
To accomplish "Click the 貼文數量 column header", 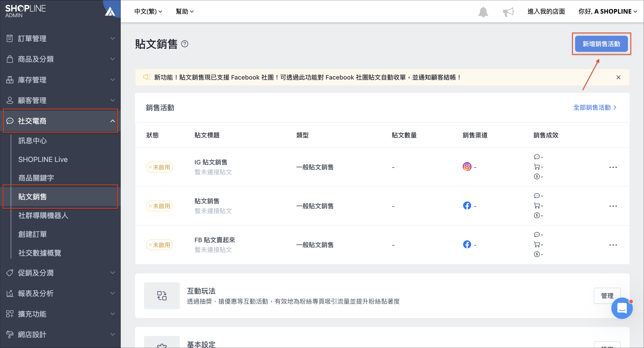I will 404,135.
